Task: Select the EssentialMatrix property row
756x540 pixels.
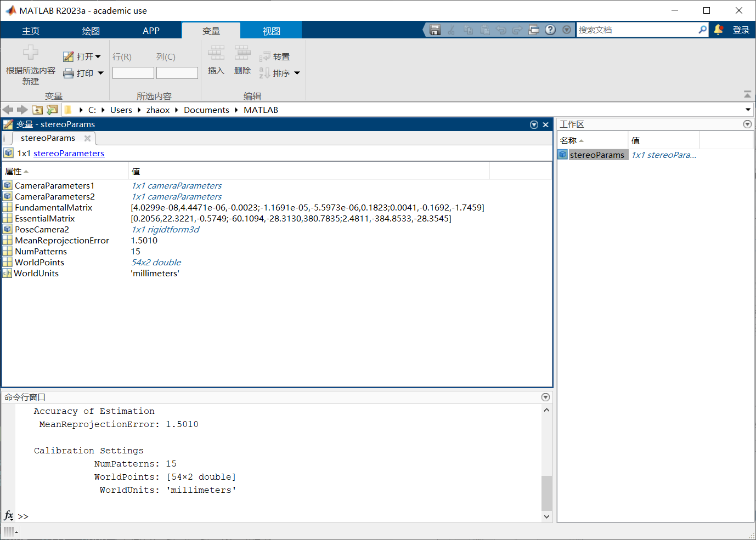Action: [277, 218]
